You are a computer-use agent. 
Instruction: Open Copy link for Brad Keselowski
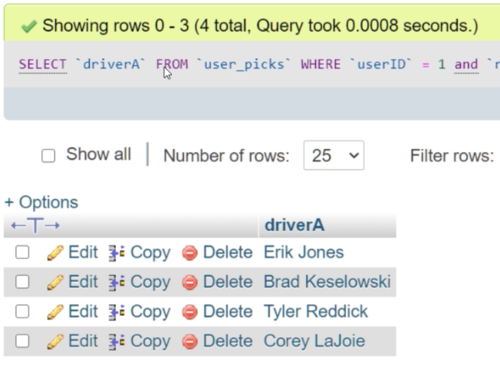150,282
